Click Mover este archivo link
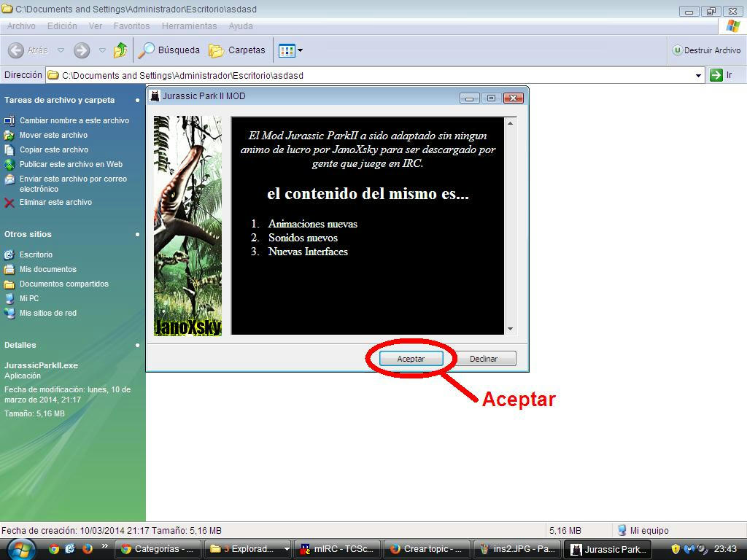 [53, 135]
